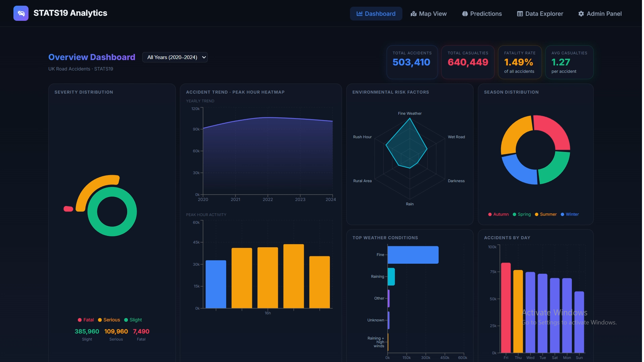
Task: Click the STATS19 Analytics car logo icon
Action: [x=21, y=13]
